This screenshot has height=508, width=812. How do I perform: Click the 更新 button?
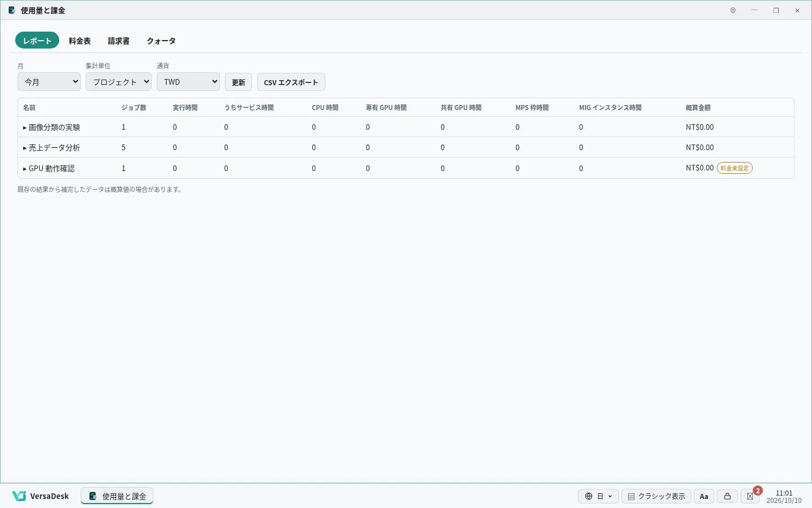click(239, 82)
